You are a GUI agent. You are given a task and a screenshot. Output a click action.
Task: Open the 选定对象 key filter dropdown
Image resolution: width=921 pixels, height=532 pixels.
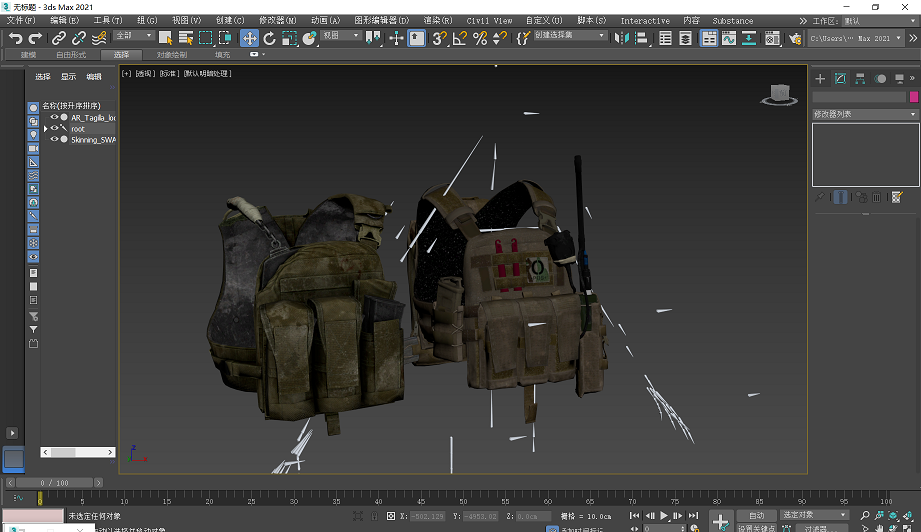(814, 515)
